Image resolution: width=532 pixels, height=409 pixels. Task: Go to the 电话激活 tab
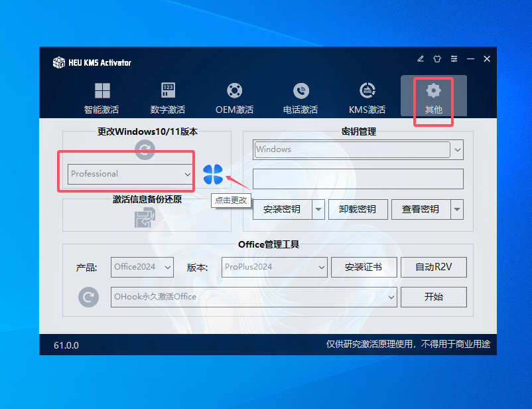(300, 98)
